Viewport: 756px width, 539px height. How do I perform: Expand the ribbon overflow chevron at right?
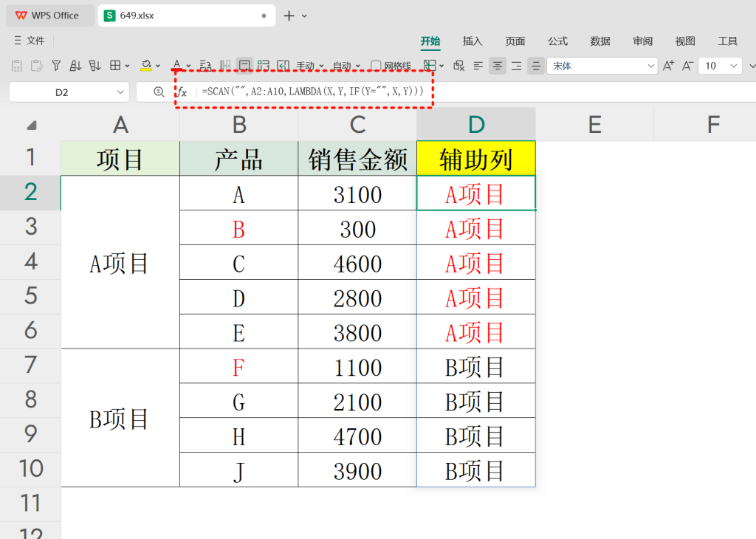[752, 66]
